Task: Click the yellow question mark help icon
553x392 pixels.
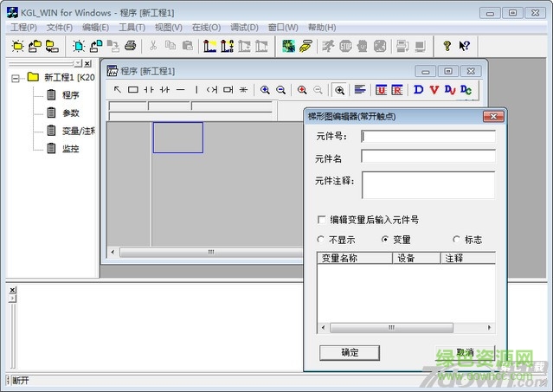Action: tap(447, 46)
